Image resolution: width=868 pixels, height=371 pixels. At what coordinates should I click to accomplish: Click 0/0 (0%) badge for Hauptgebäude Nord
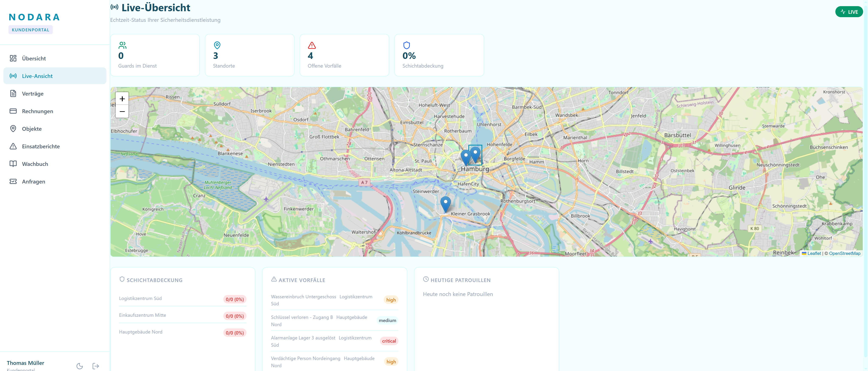click(x=235, y=333)
